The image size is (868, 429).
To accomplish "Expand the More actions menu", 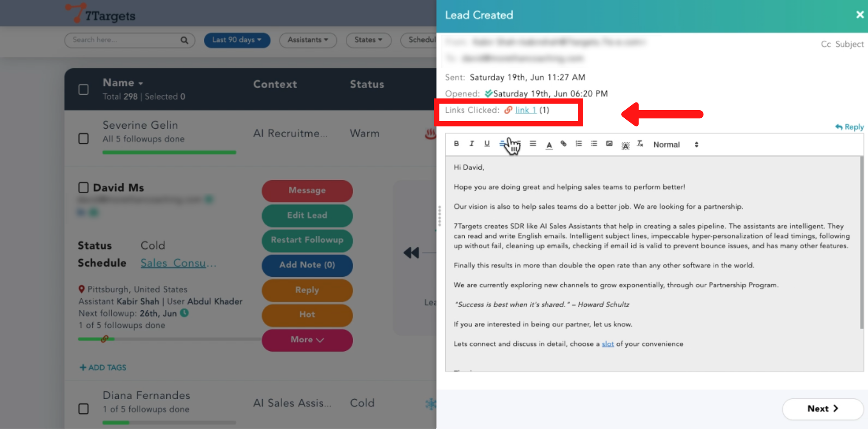I will click(307, 340).
